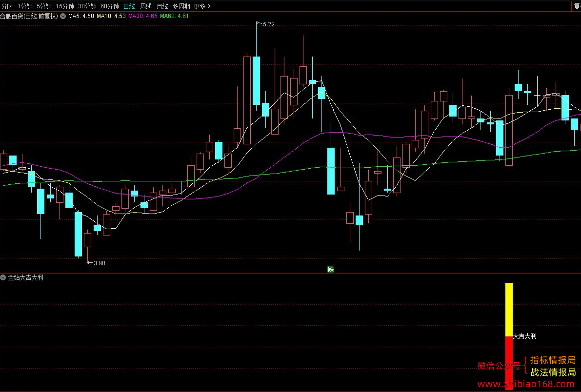Click the green 跌 marker icon
The width and height of the screenshot is (581, 392).
point(331,269)
